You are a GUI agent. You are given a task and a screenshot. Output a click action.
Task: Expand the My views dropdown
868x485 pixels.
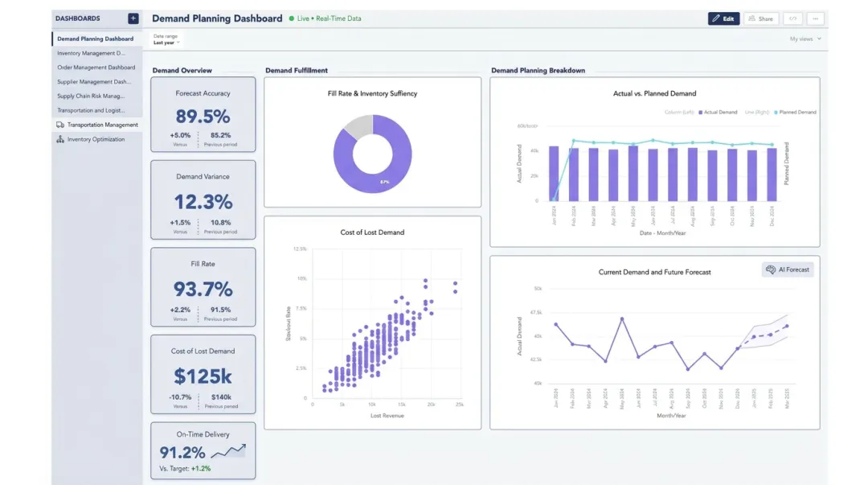pos(805,39)
